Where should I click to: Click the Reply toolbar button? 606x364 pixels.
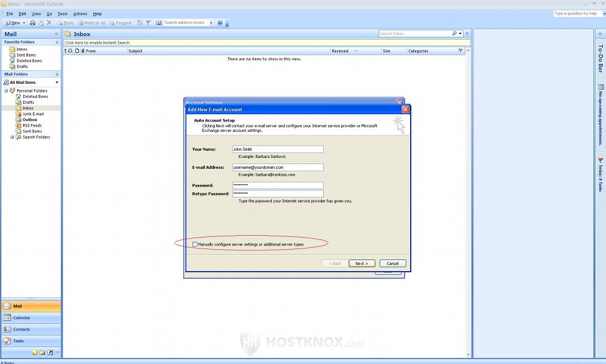tap(65, 22)
